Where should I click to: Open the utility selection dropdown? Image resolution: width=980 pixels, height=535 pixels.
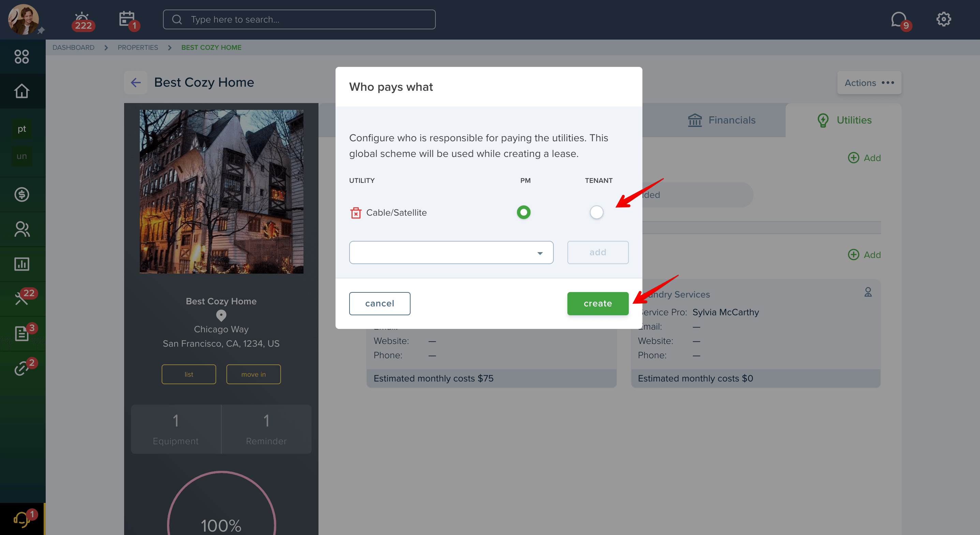click(x=451, y=252)
